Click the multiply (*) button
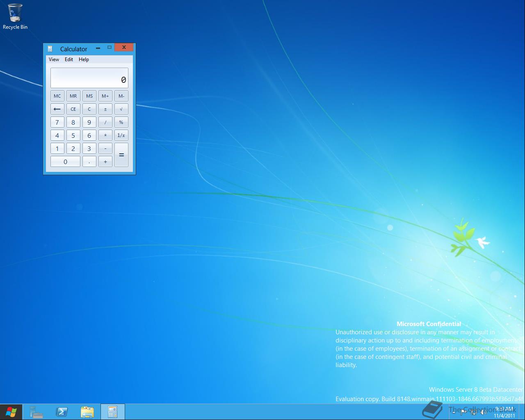 point(105,135)
